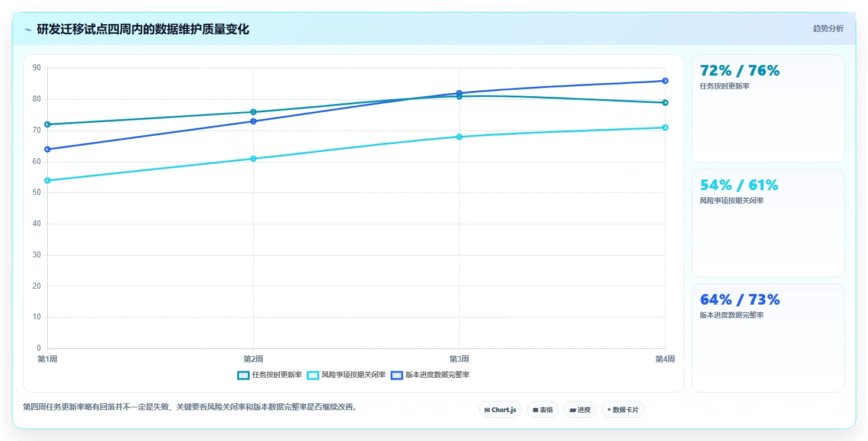The height and width of the screenshot is (441, 868).
Task: Click 版本进度数据完整率 data point at 第4周
Action: coord(665,81)
